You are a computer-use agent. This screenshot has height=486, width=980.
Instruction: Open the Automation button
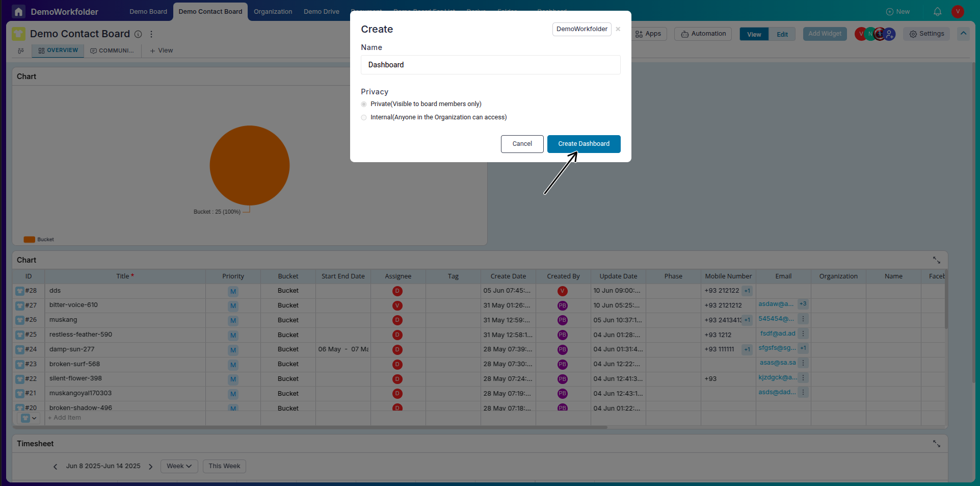coord(703,34)
